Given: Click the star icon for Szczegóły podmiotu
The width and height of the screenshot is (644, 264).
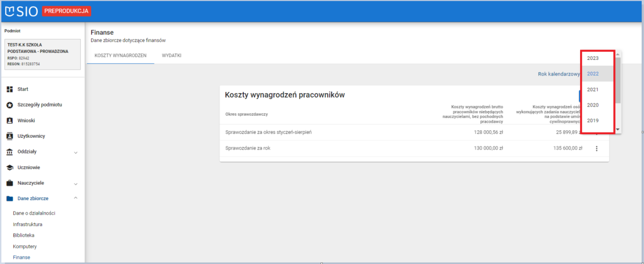Looking at the screenshot, I should [x=9, y=105].
